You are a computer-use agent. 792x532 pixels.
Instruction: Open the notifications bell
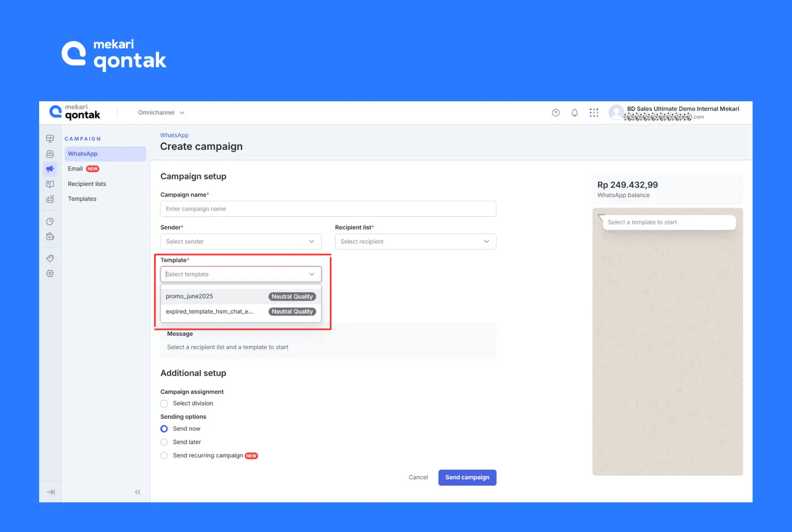tap(574, 113)
